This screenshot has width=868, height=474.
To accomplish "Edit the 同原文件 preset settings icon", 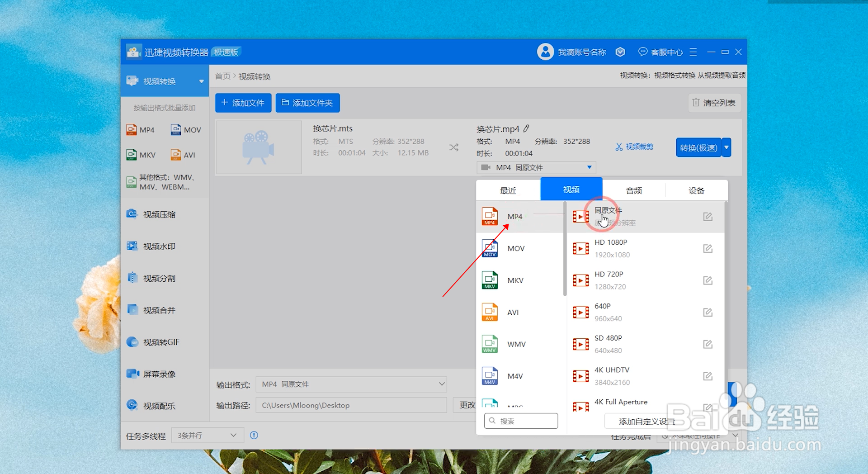I will coord(708,217).
